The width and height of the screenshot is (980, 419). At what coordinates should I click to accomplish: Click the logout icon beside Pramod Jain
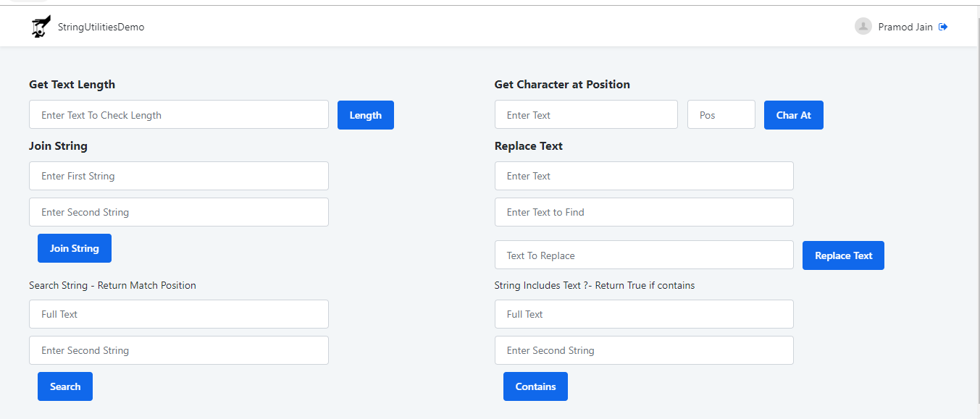pyautogui.click(x=943, y=27)
